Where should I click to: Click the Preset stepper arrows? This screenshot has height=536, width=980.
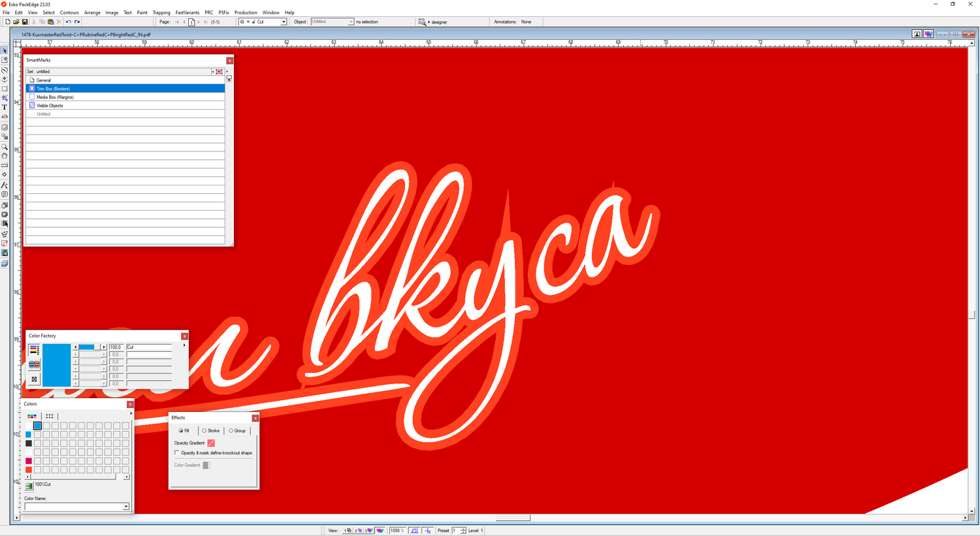coord(463,531)
